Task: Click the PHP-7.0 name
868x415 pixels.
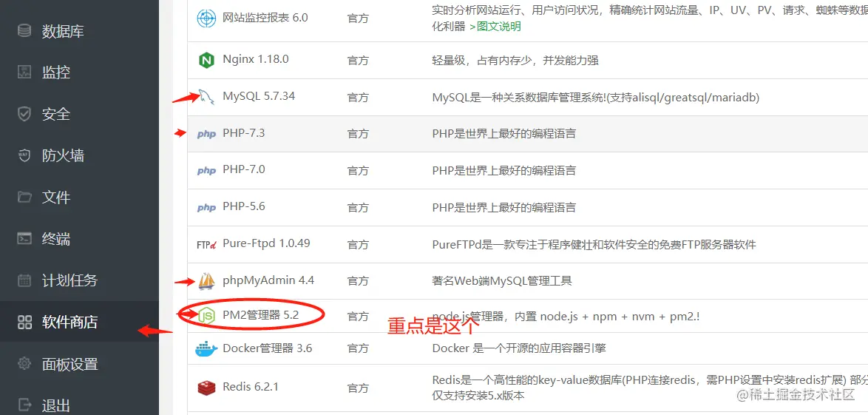Action: [243, 169]
